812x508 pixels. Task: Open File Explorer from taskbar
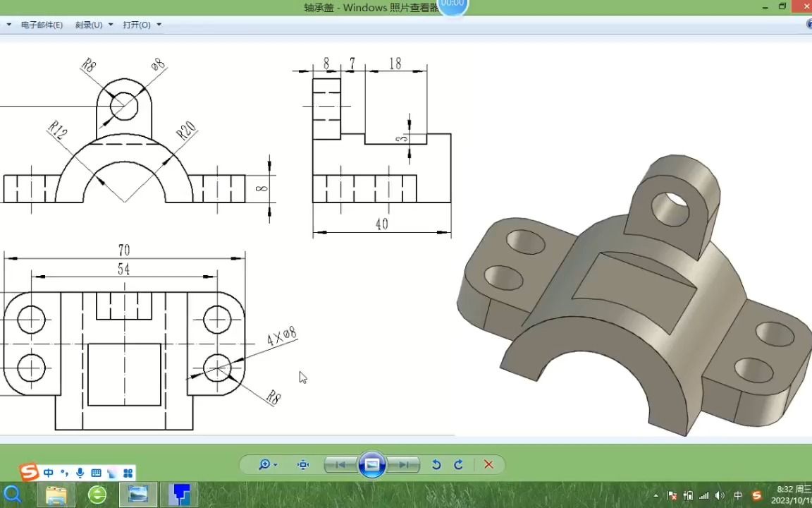pos(56,495)
